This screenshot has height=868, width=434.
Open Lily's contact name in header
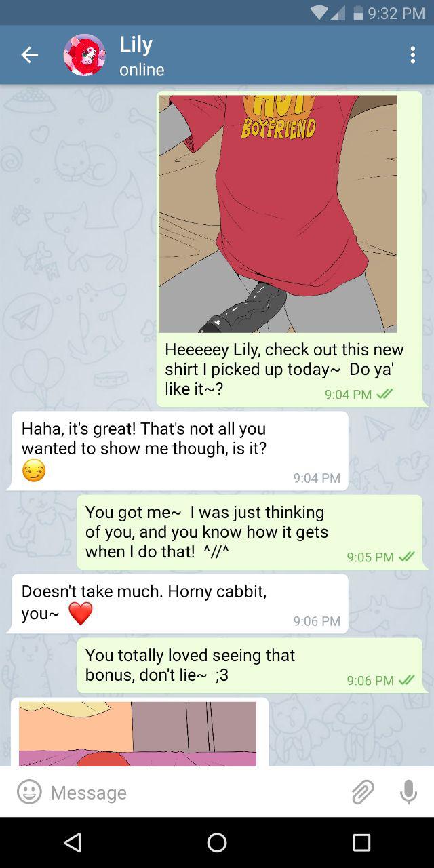(x=136, y=45)
